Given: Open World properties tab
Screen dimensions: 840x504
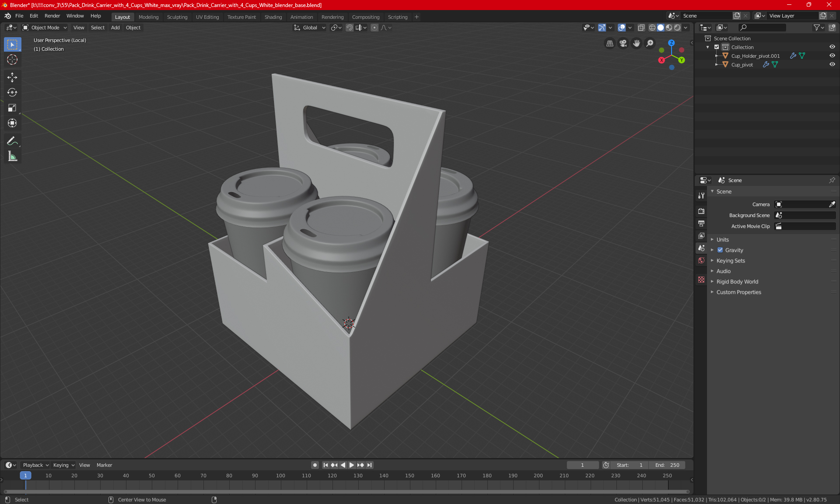Looking at the screenshot, I should pyautogui.click(x=701, y=260).
